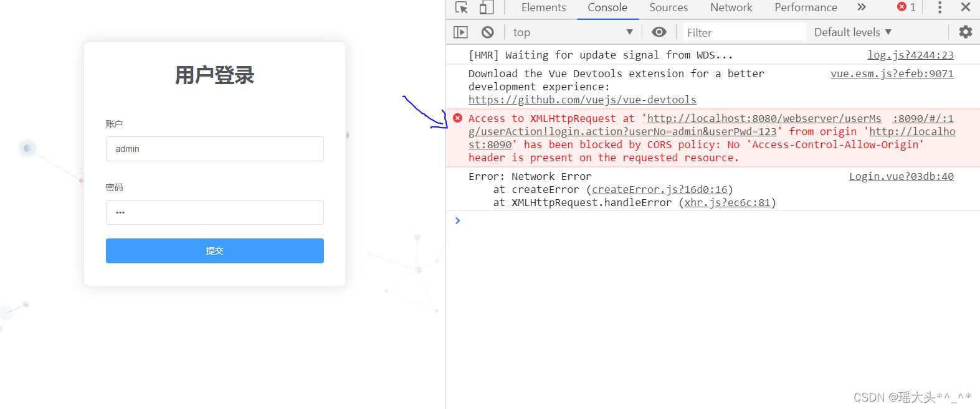Open log.js?4244:23 source link
Screen dimensions: 980x409
pyautogui.click(x=910, y=55)
